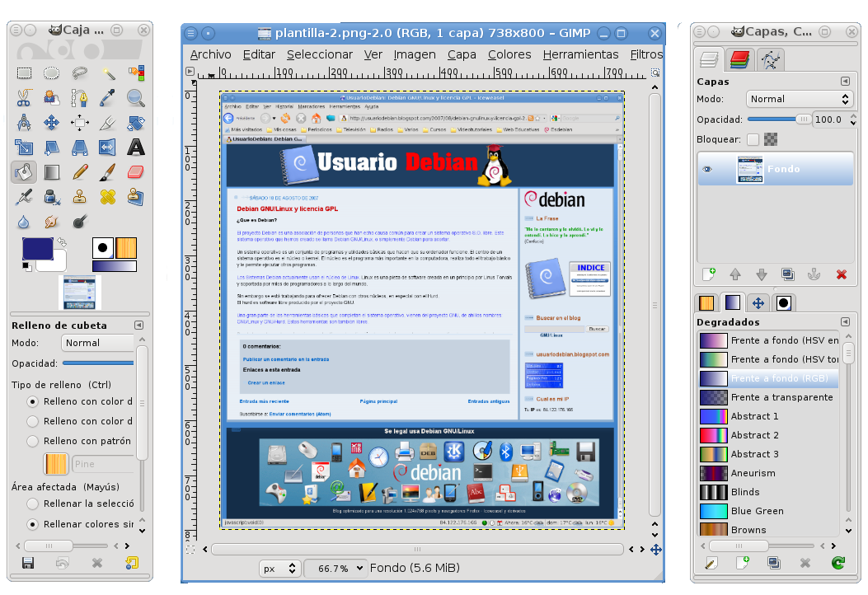
Task: Select the Paintbrush tool
Action: coord(107,172)
